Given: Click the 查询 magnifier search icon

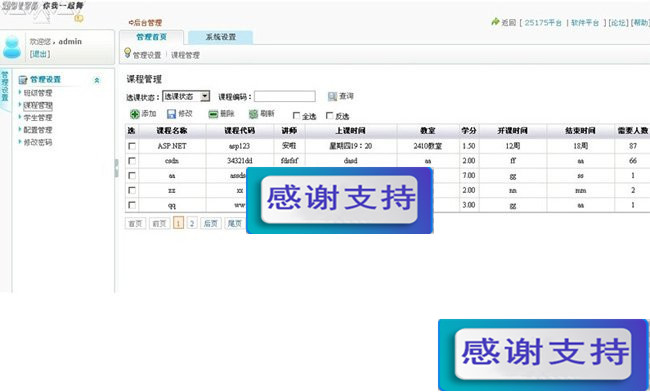Looking at the screenshot, I should pos(332,97).
